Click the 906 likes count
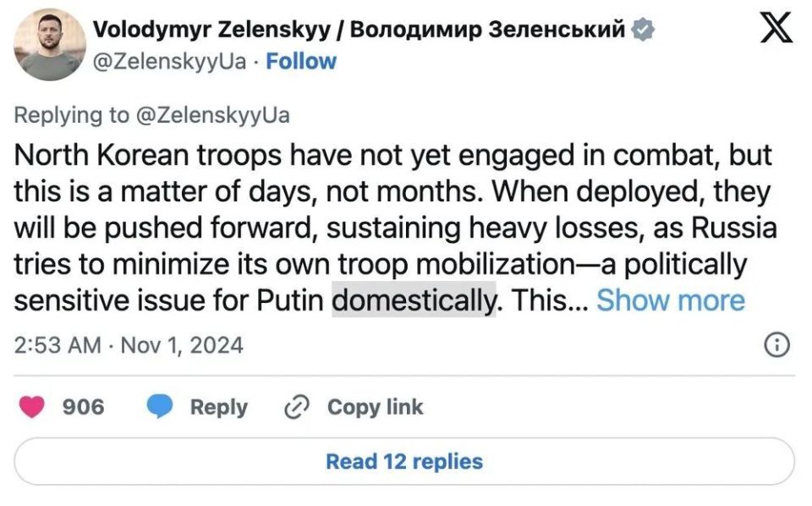The image size is (812, 506). (84, 407)
